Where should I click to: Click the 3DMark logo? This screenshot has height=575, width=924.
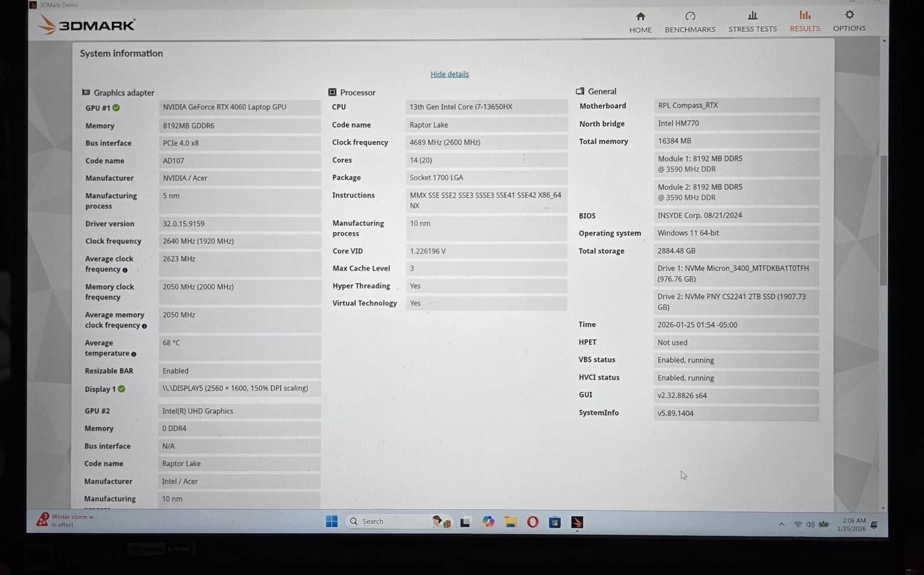click(x=87, y=25)
